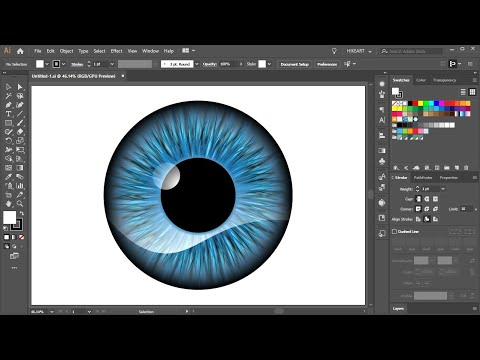Select the Selection tool (black arrow)
The width and height of the screenshot is (480, 360).
coord(9,87)
